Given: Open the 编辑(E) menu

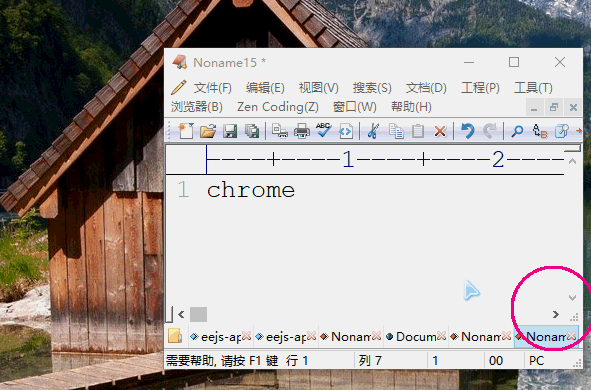Looking at the screenshot, I should (265, 88).
